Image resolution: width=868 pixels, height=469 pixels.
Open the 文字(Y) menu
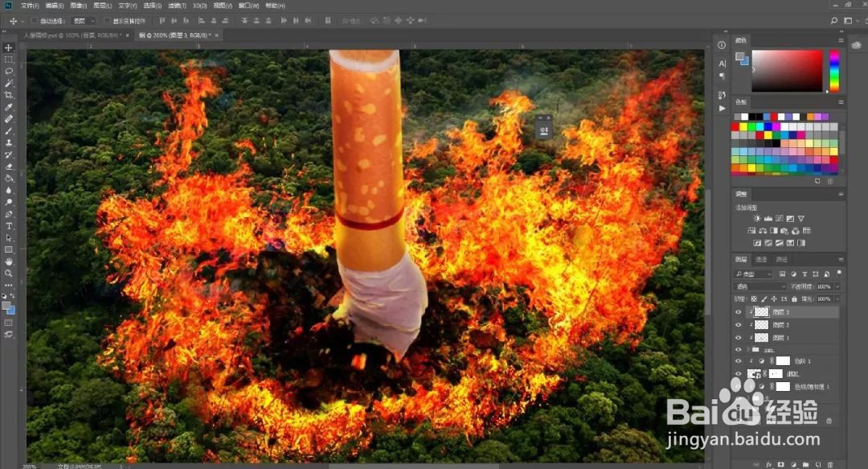(127, 6)
